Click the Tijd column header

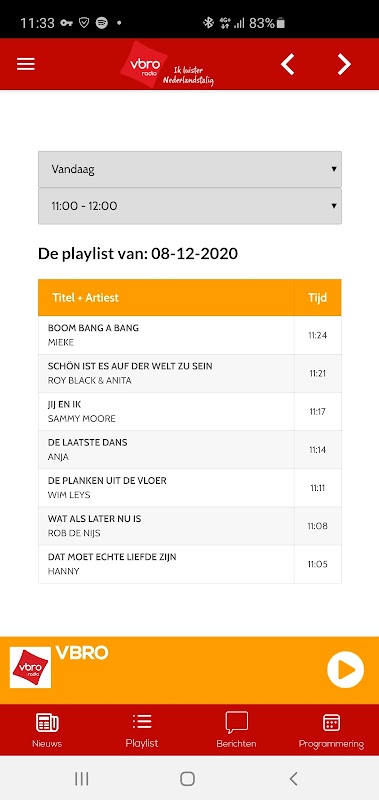(317, 297)
